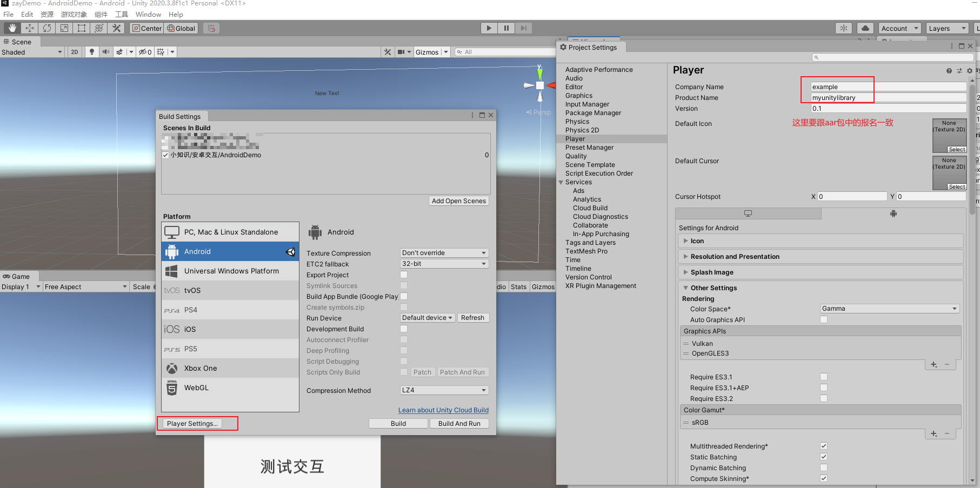Enable Dynamic Batching checkbox

(x=824, y=467)
